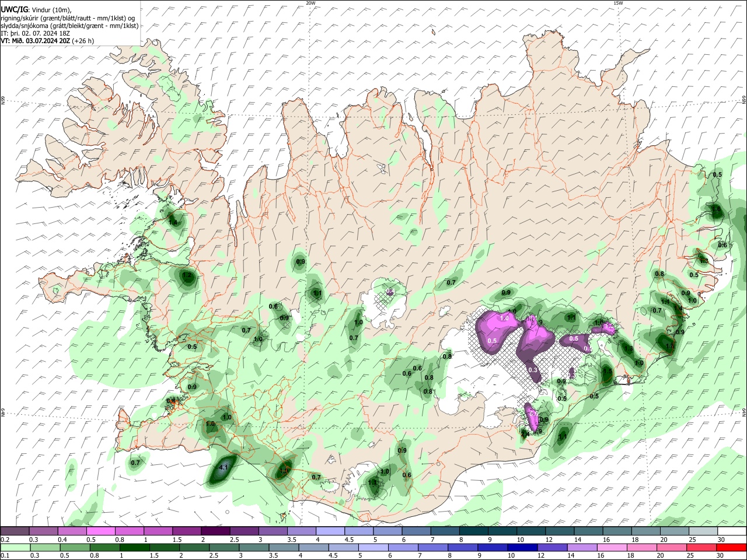The image size is (747, 560).
Task: Click the violet 12 swatch in lower scale
Action: point(553,547)
